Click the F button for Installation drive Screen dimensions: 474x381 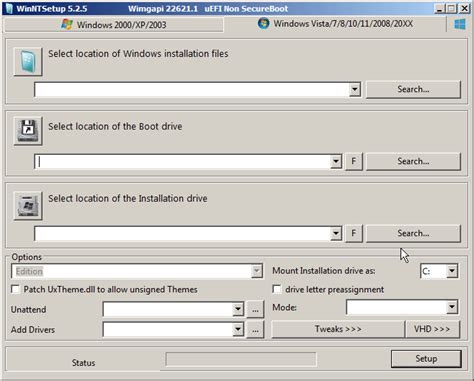pos(354,233)
